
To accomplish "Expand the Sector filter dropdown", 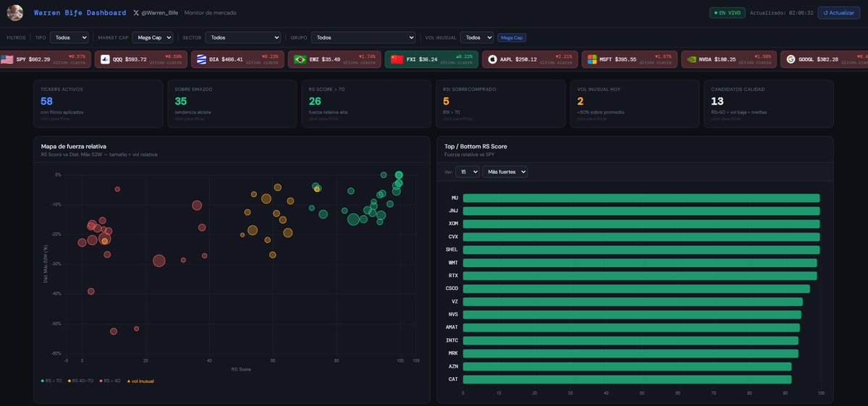I will tap(243, 38).
